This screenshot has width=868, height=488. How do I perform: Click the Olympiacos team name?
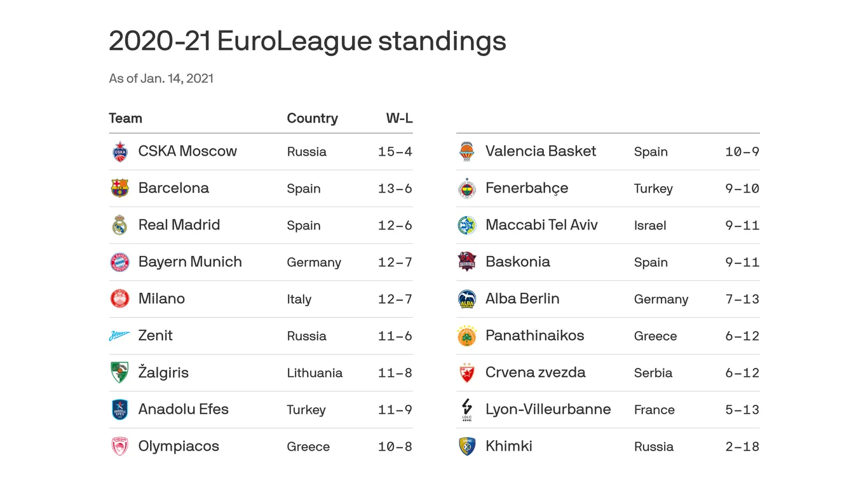179,446
